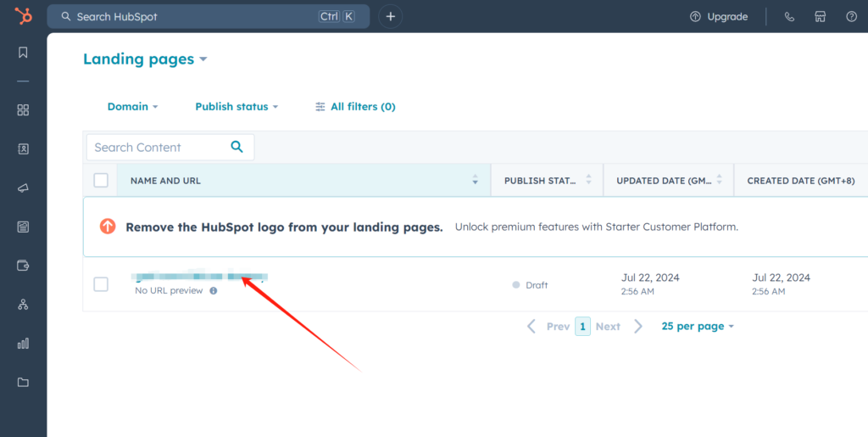Screen dimensions: 868x437
Task: Click the HubSpot sprocket logo
Action: (x=23, y=16)
